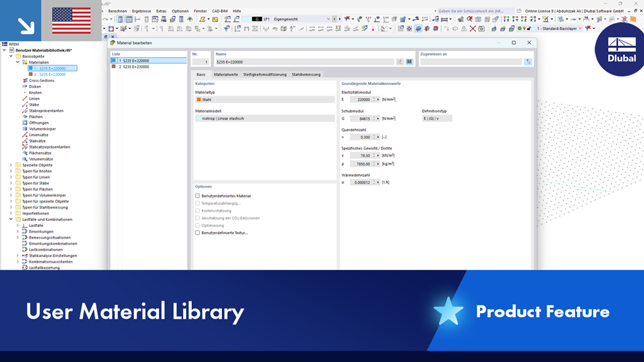Click the yellow table icon in top toolbar
This screenshot has width=644, height=362.
[x=215, y=19]
